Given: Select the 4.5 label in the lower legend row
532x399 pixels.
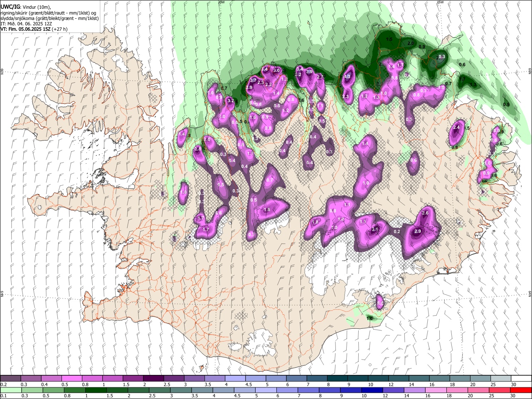Looking at the screenshot, I should [x=237, y=396].
